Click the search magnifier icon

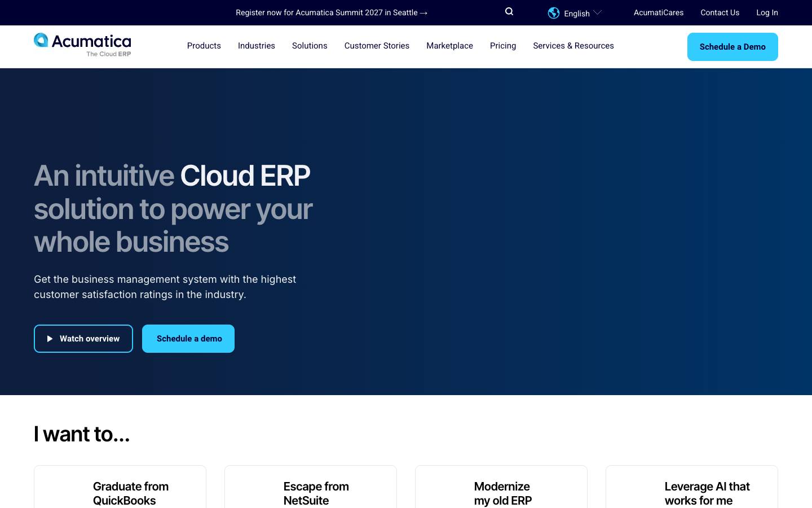509,12
